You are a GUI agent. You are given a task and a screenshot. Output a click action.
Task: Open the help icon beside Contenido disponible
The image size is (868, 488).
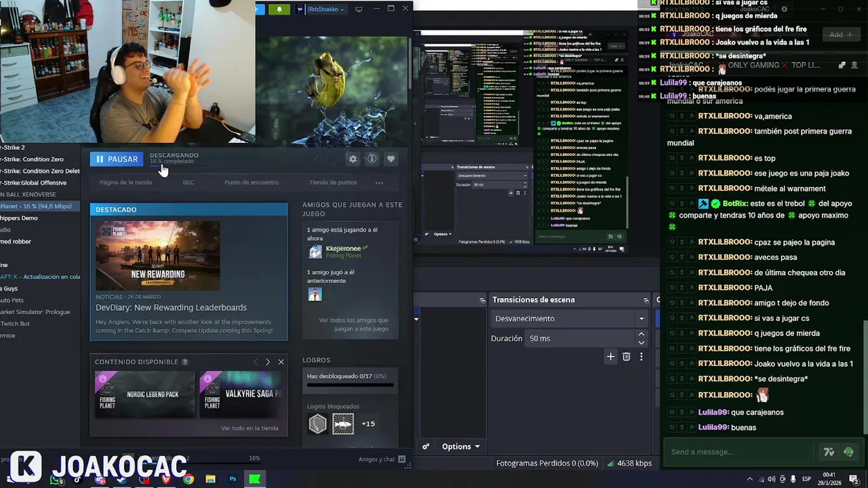click(x=185, y=362)
